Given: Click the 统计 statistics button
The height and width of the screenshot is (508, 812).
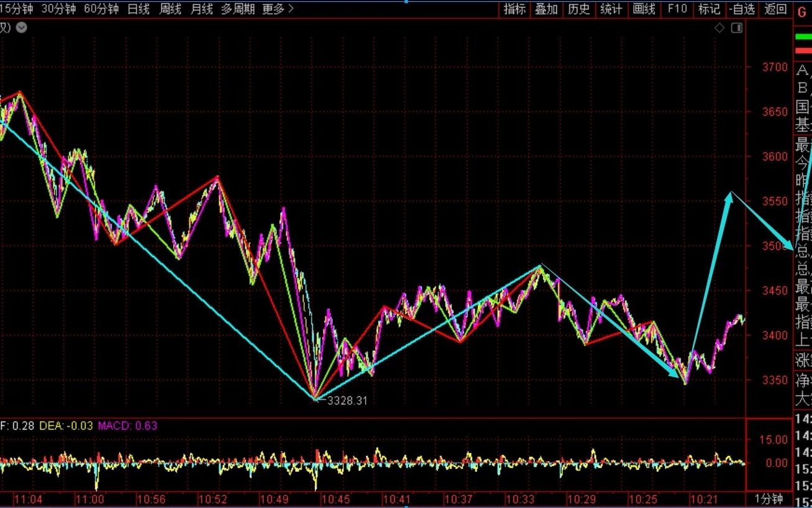Looking at the screenshot, I should click(x=611, y=9).
